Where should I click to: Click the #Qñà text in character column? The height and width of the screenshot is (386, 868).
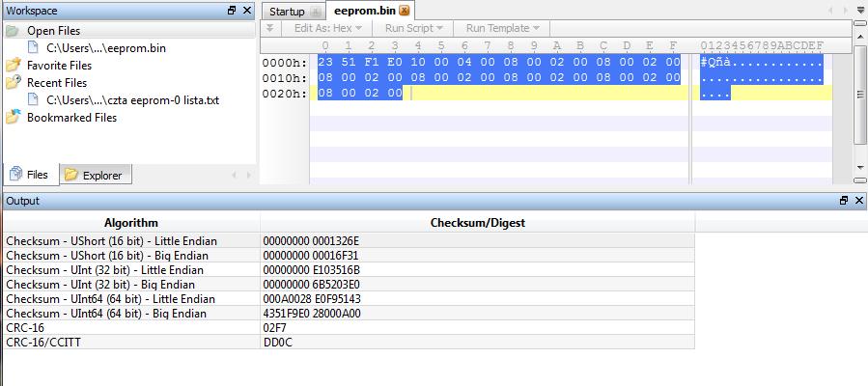(x=714, y=63)
